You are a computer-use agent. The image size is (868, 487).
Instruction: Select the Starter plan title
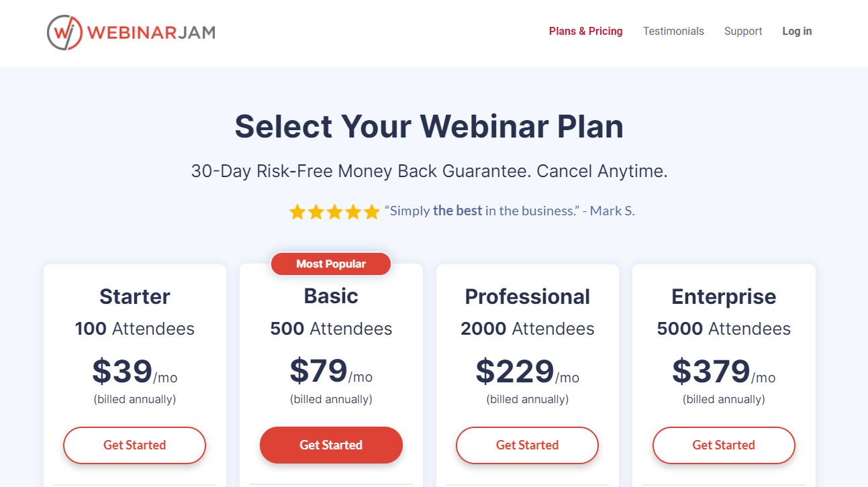click(135, 296)
